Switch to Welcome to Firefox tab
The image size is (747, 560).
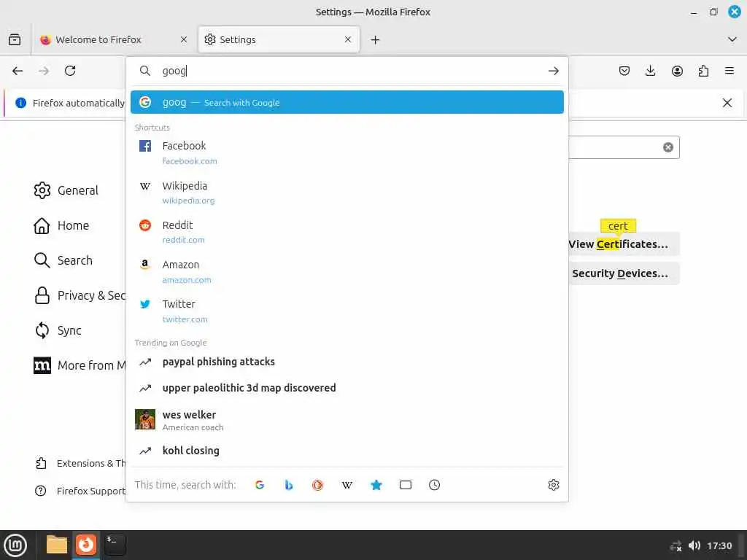point(115,39)
